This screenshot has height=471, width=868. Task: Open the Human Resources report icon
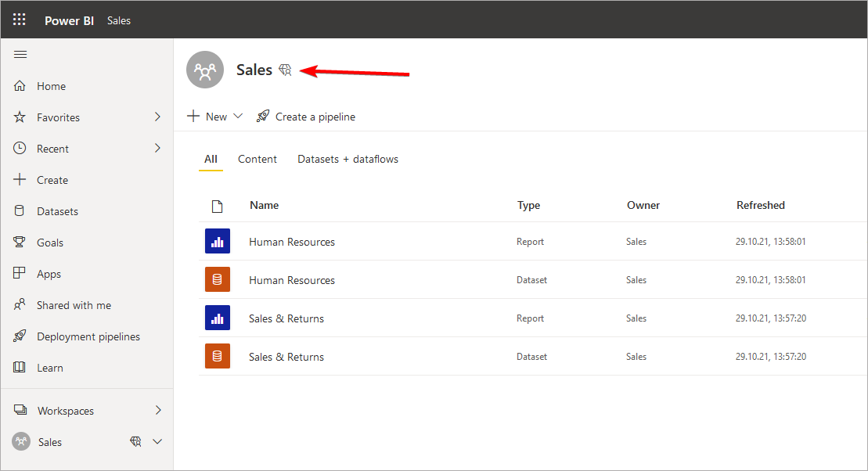click(218, 242)
